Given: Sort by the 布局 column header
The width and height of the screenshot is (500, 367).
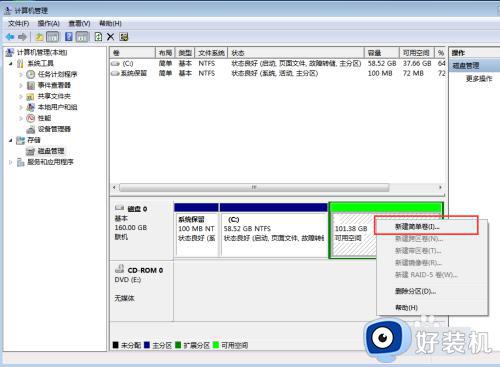Looking at the screenshot, I should [x=165, y=53].
